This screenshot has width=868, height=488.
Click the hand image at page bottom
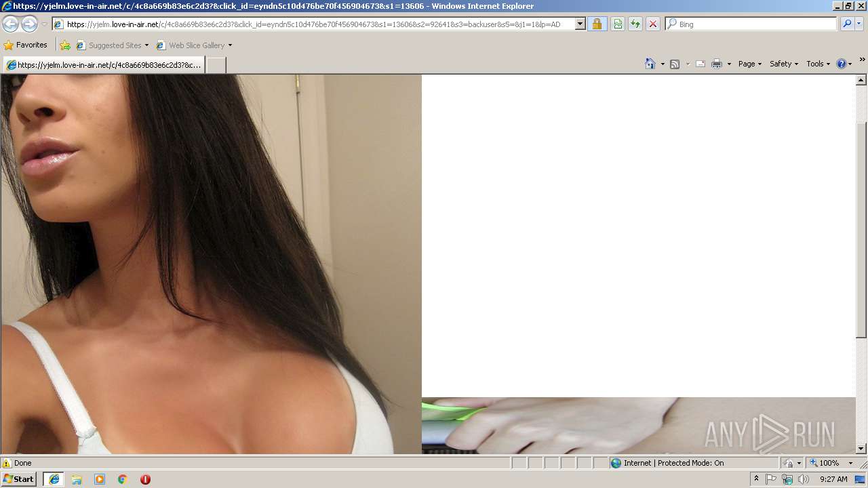click(638, 425)
